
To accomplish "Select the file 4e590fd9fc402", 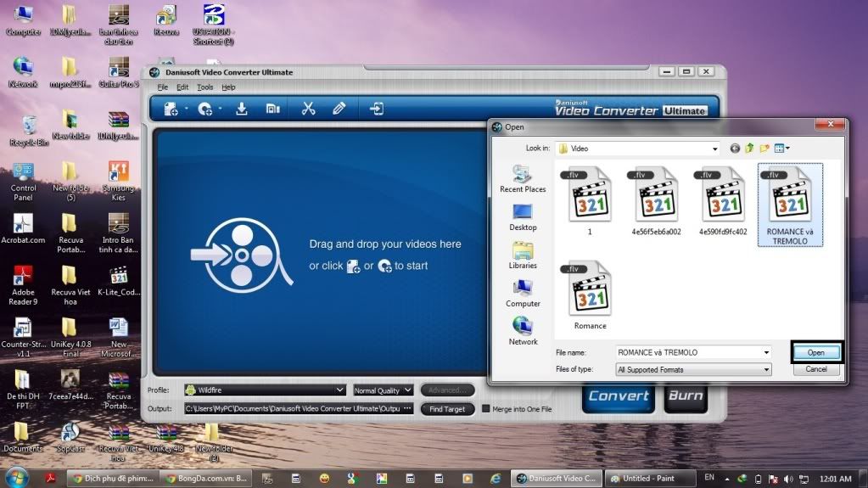I will click(723, 201).
